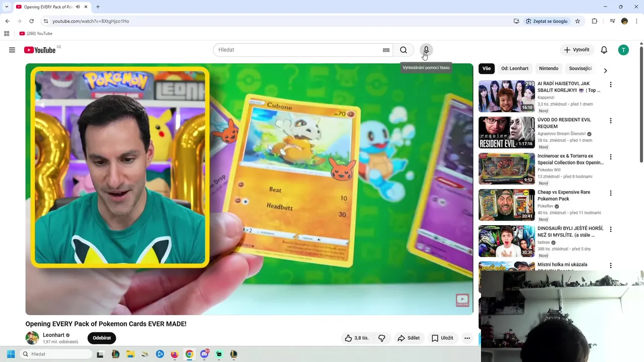Open Discord from taskbar
This screenshot has width=644, height=362.
(204, 354)
